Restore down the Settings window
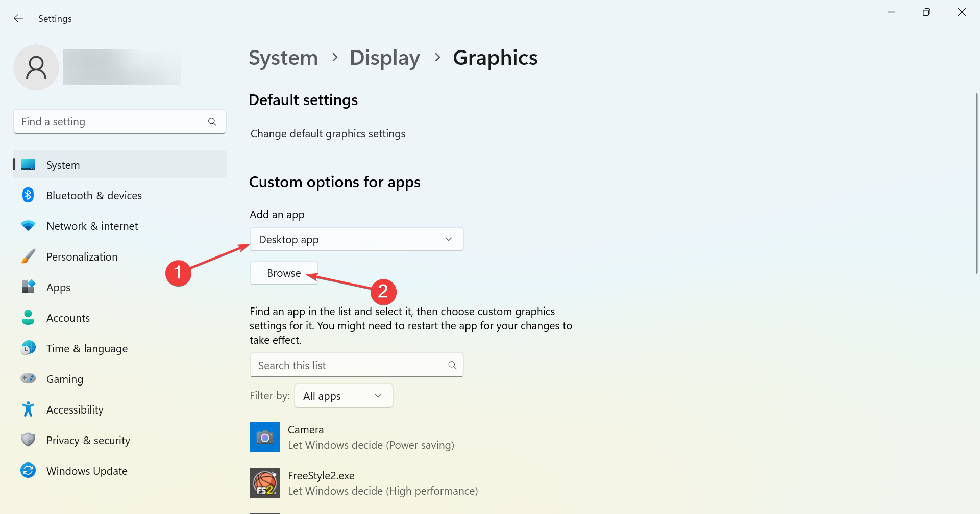The width and height of the screenshot is (980, 514). [926, 12]
